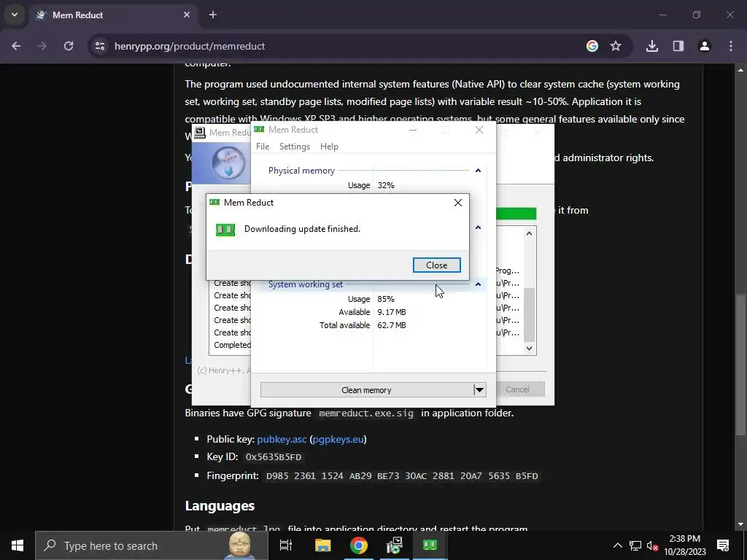Open a new browser tab
The width and height of the screenshot is (747, 560).
click(213, 15)
